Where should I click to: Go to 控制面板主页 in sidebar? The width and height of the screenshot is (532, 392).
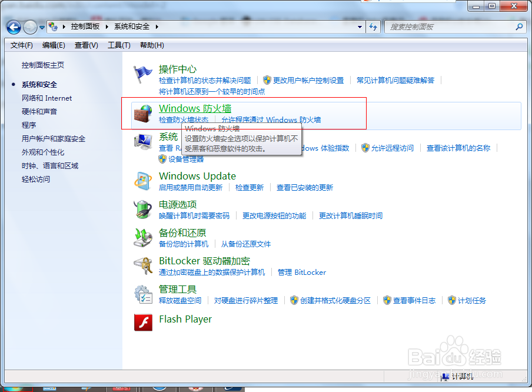43,65
